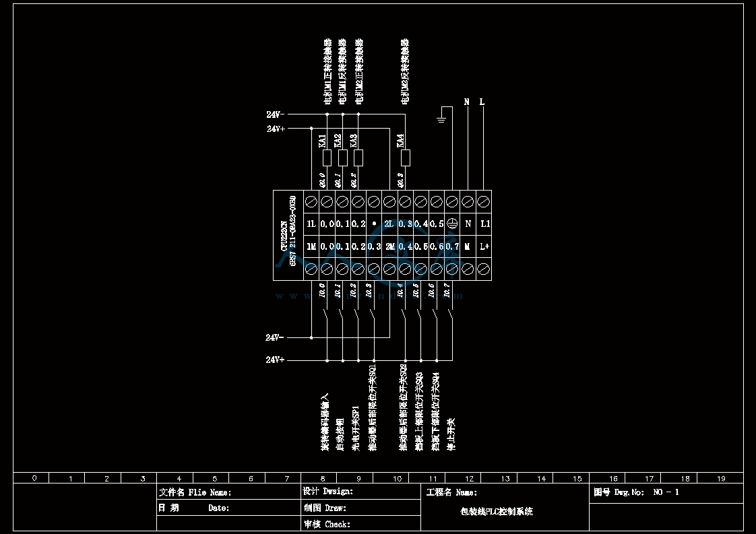The image size is (756, 534).
Task: Click the Q0.1 wire label
Action: click(338, 180)
